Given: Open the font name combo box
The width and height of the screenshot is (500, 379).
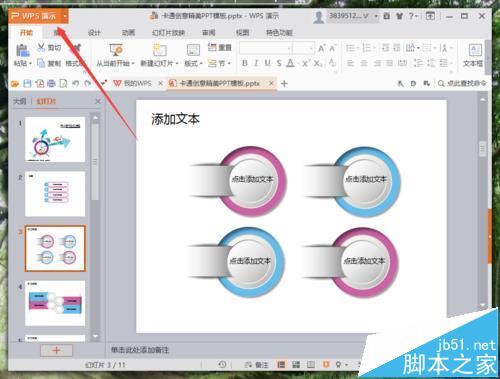Looking at the screenshot, I should (x=266, y=48).
